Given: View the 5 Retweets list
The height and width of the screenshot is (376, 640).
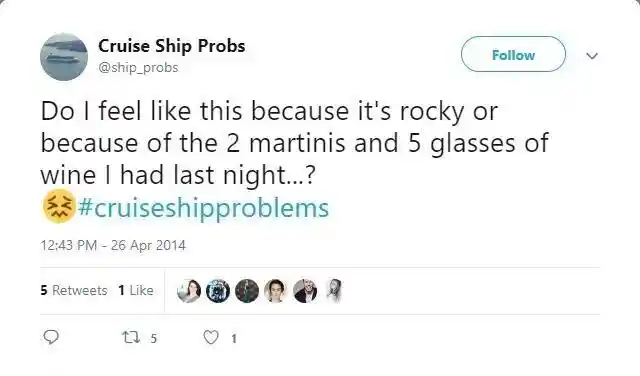Looking at the screenshot, I should pyautogui.click(x=74, y=290).
